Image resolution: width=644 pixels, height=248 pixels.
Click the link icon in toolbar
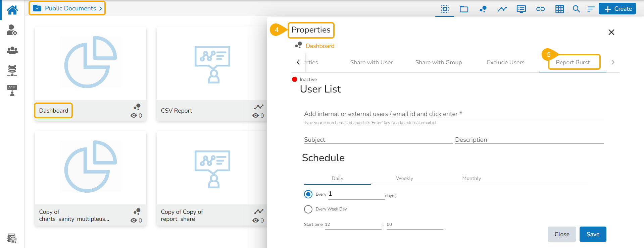coord(540,9)
